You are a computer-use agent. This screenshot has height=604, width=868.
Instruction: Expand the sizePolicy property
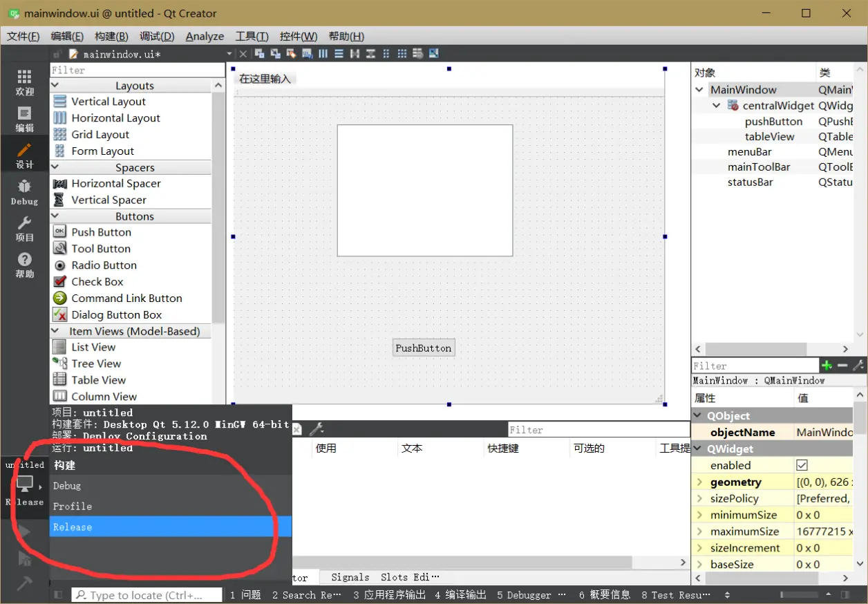pyautogui.click(x=699, y=498)
